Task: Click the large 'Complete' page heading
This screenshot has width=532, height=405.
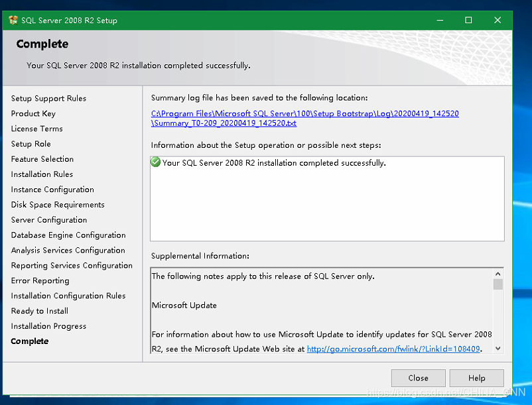Action: 42,44
